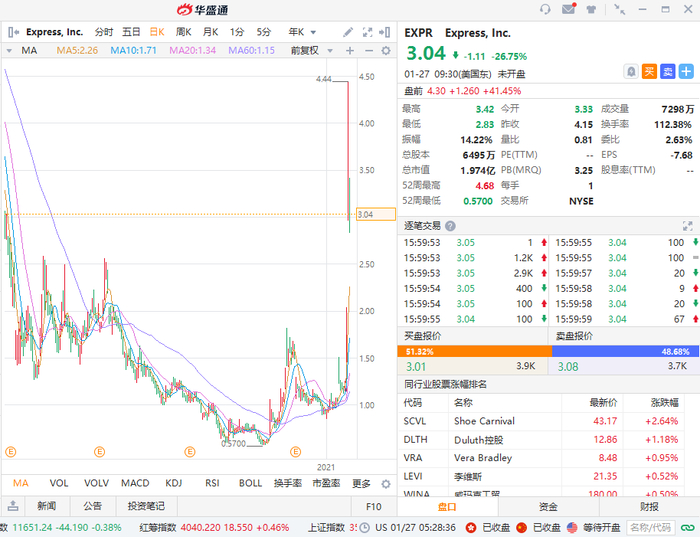The width and height of the screenshot is (700, 537).
Task: Add EXPR to watchlist plus icon
Action: click(x=686, y=71)
